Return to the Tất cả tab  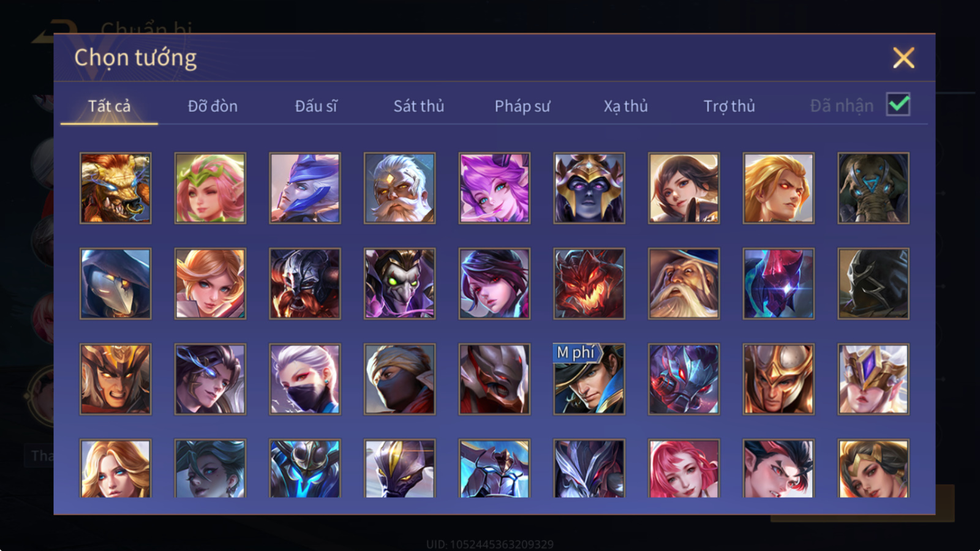tap(109, 106)
